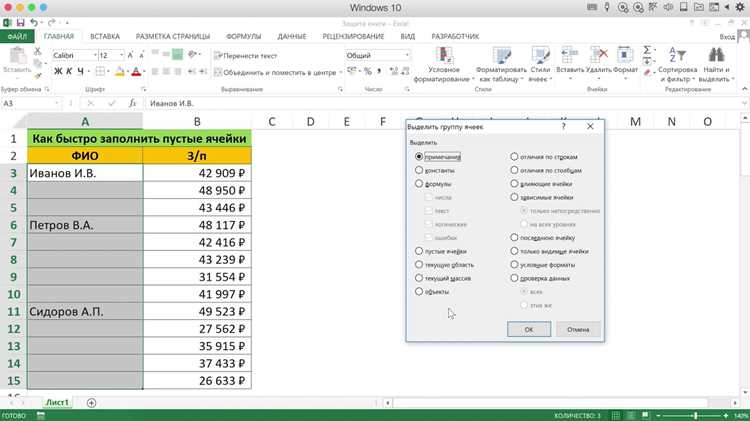This screenshot has height=421, width=750.
Task: Open Cell Styles (Стили ячеек)
Action: pos(540,65)
